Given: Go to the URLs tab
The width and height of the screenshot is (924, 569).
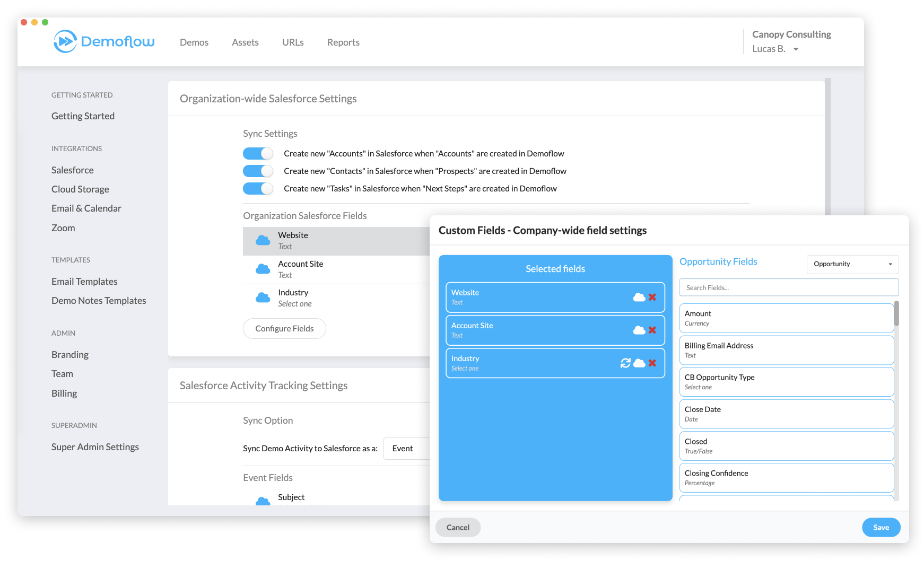Looking at the screenshot, I should click(x=293, y=42).
